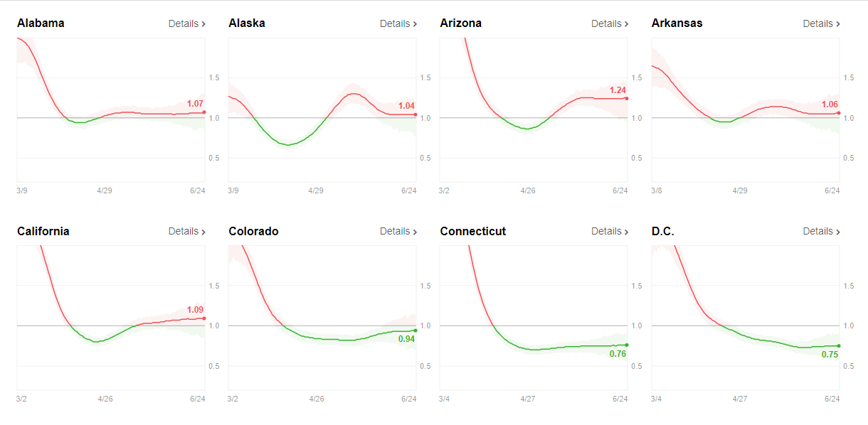Click the Arkansas 1.06 endpoint marker

pyautogui.click(x=839, y=113)
